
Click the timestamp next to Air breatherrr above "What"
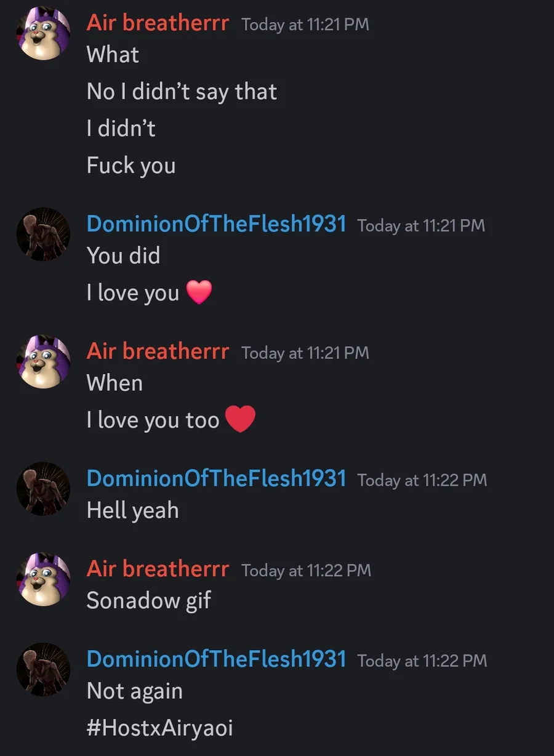coord(305,25)
